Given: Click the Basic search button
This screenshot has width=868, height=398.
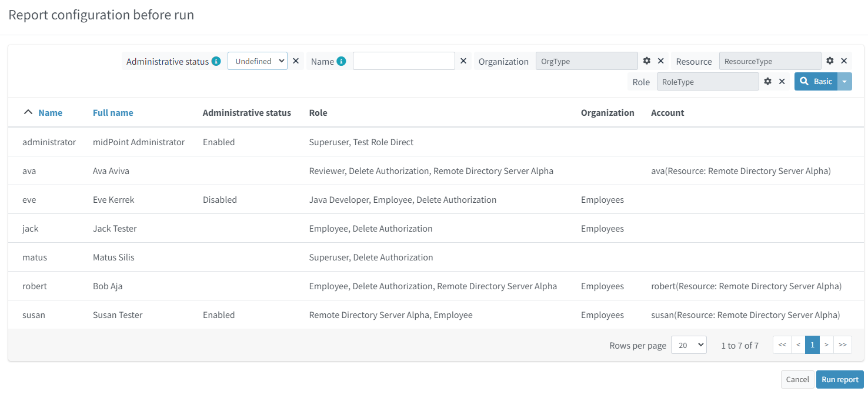Looking at the screenshot, I should [816, 82].
